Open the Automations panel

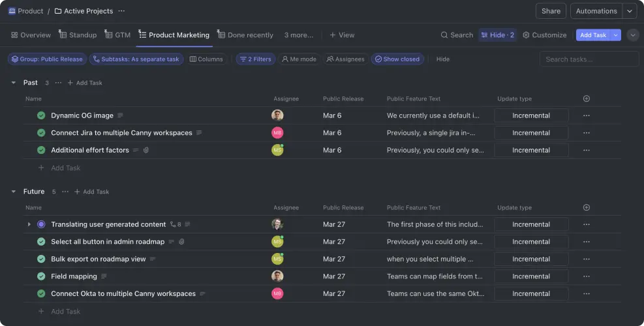(596, 11)
